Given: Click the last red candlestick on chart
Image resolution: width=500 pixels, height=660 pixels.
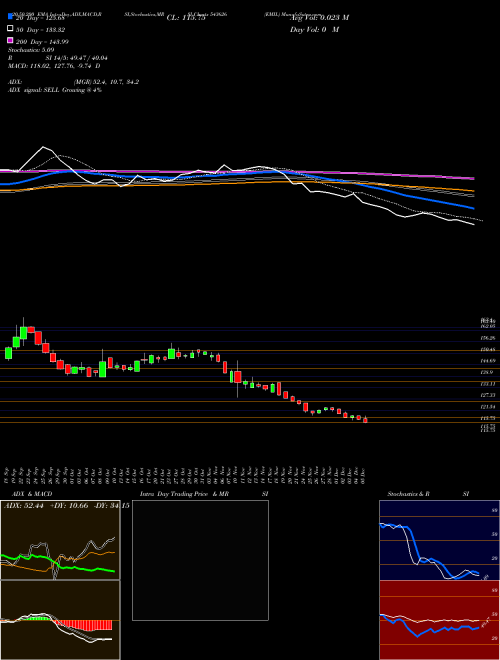Looking at the screenshot, I should pyautogui.click(x=365, y=420).
